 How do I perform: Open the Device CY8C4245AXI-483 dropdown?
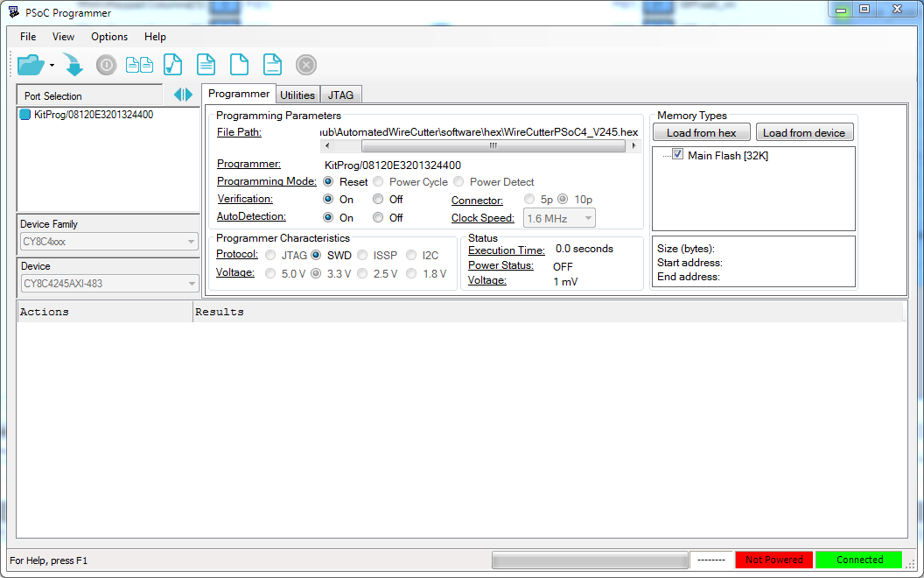pos(109,284)
